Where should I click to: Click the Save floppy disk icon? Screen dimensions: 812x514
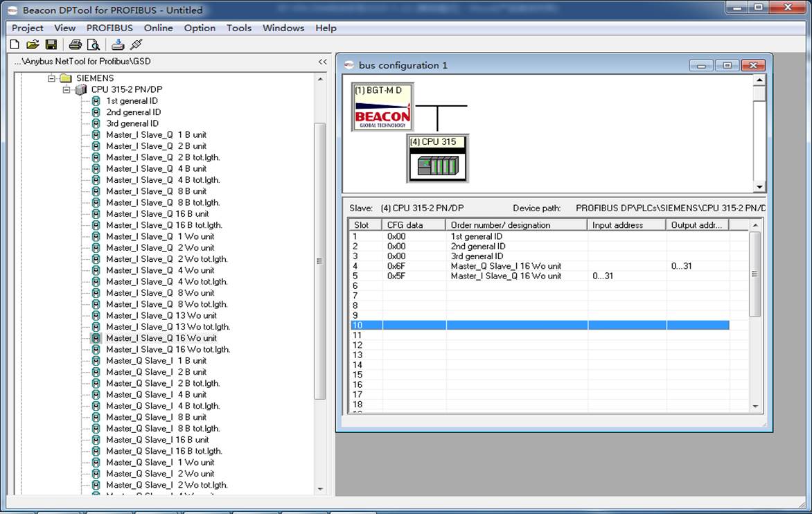[x=51, y=44]
